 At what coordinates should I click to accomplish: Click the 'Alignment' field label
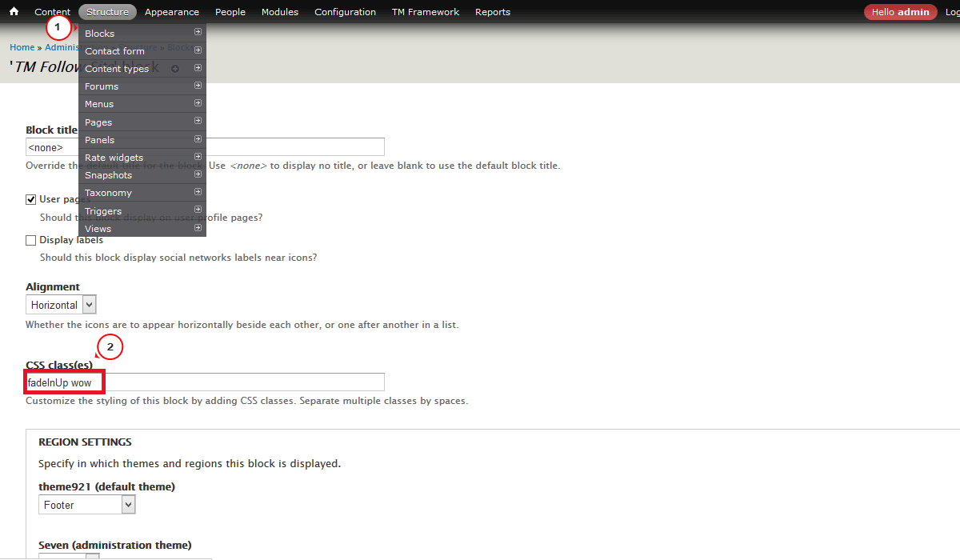point(53,286)
